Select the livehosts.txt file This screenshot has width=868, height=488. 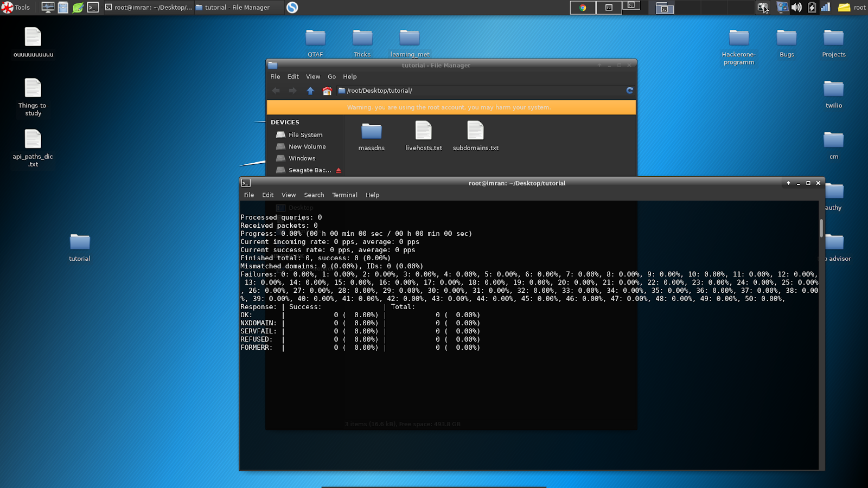[x=424, y=136]
